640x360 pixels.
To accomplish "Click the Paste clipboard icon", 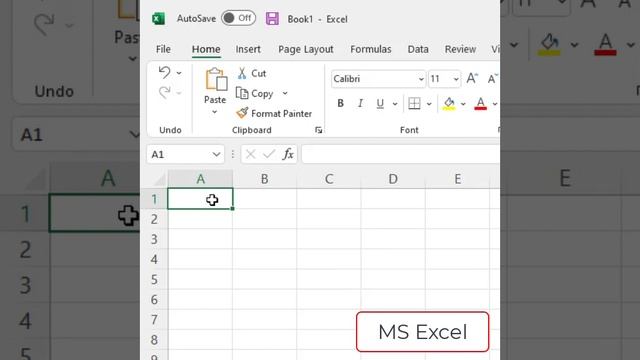I will [x=216, y=80].
